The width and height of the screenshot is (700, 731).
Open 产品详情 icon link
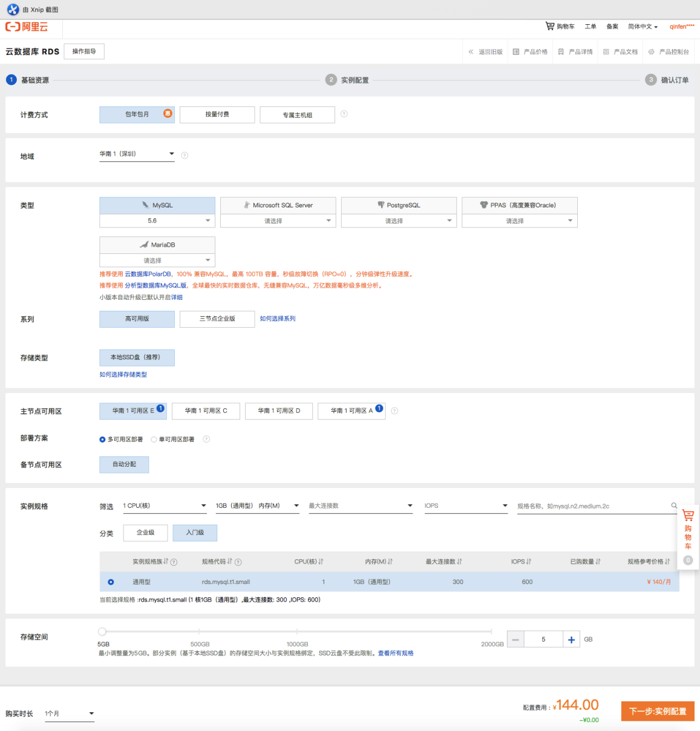coord(575,52)
